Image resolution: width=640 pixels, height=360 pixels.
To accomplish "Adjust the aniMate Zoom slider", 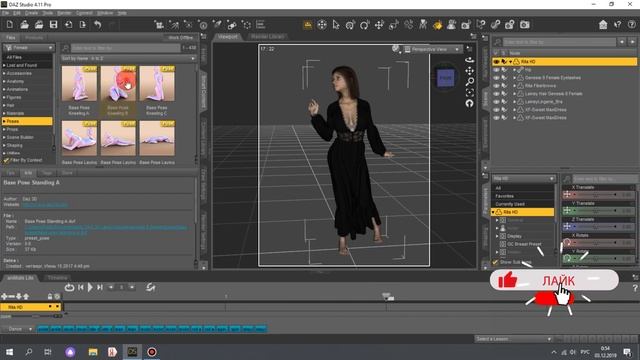I will 36,316.
